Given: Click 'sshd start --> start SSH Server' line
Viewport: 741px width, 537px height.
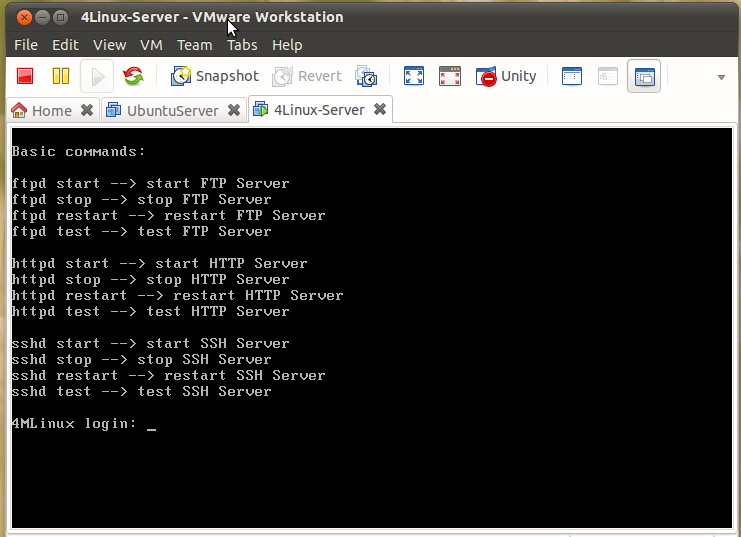Looking at the screenshot, I should (150, 343).
